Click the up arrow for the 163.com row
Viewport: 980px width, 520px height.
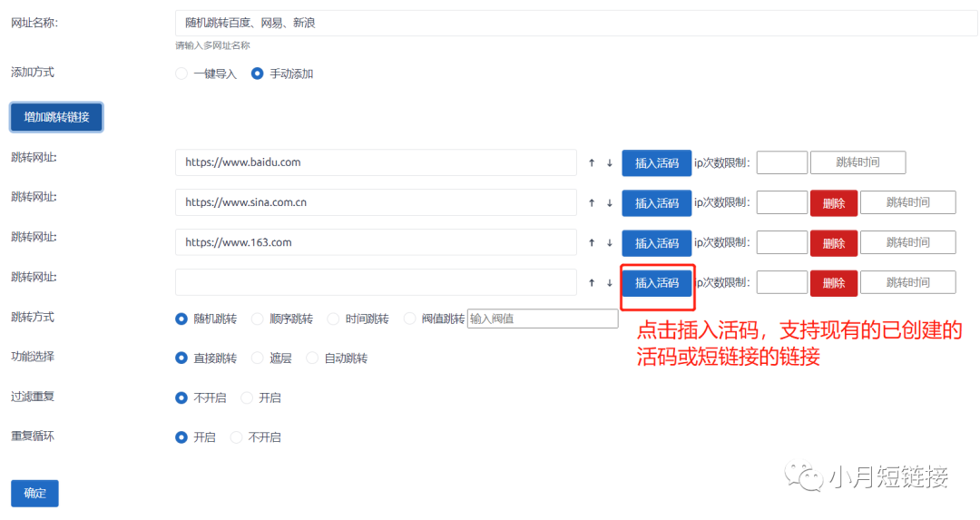click(592, 243)
